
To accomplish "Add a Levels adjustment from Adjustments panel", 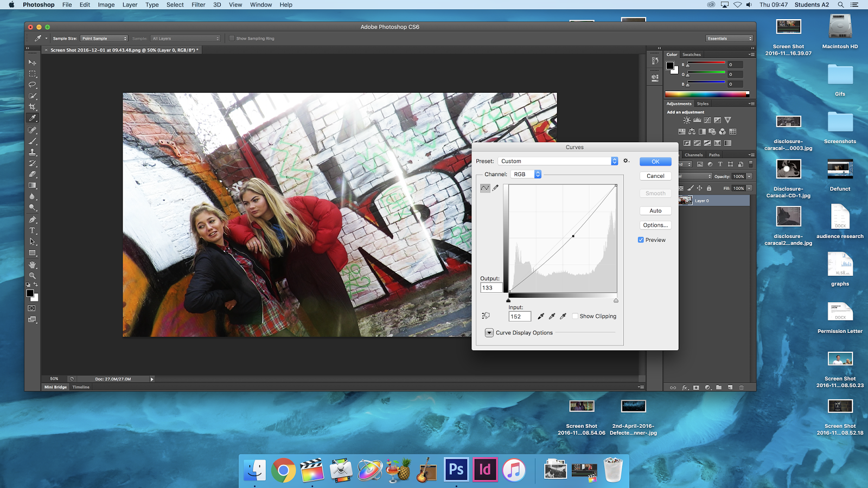I will [697, 120].
